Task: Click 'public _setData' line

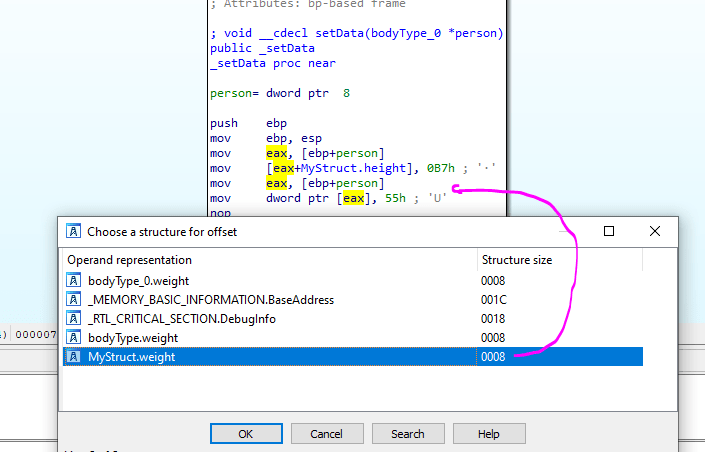Action: (x=263, y=48)
